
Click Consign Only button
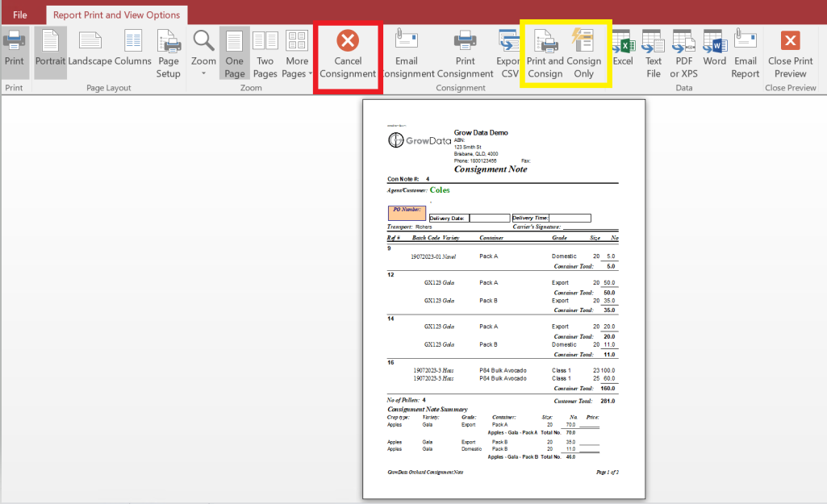(x=584, y=54)
